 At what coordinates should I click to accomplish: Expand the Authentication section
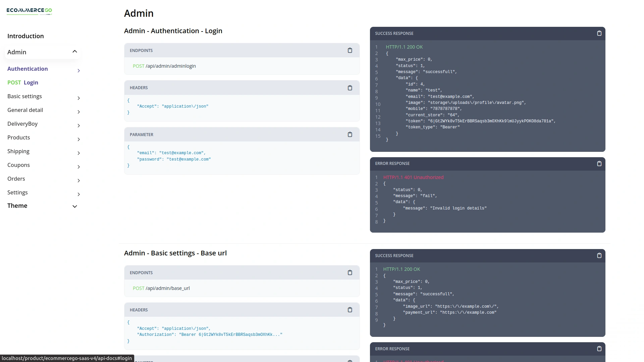pyautogui.click(x=28, y=69)
